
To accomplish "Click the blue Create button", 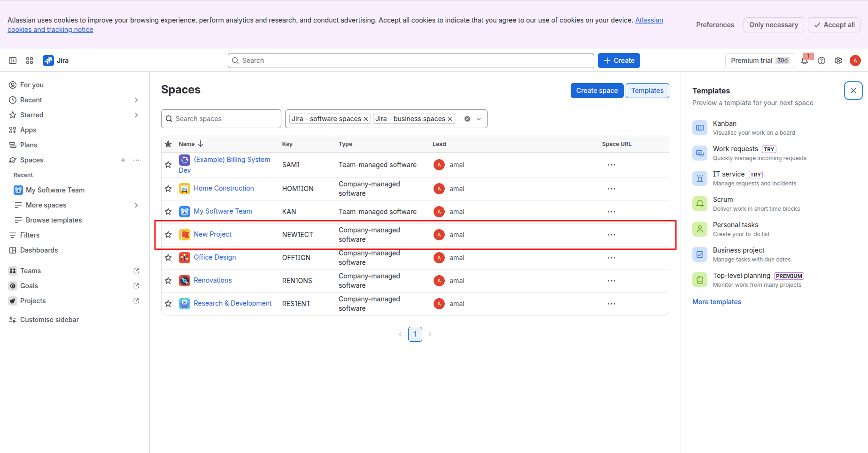I will [619, 61].
